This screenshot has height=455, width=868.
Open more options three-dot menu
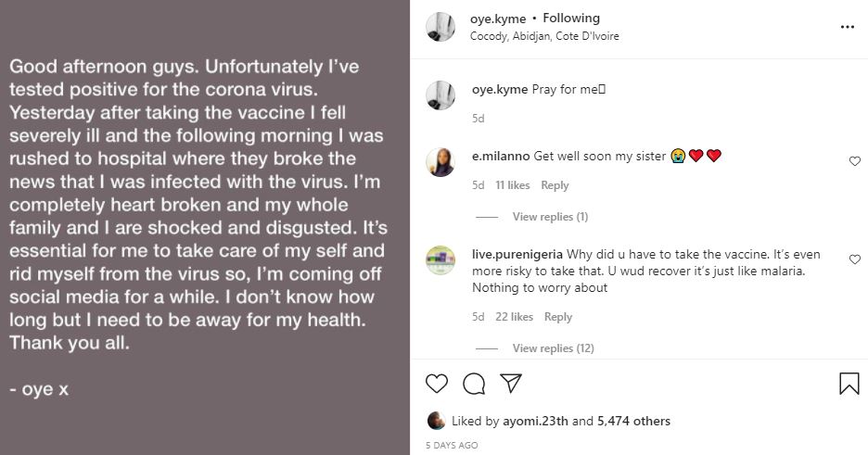click(847, 27)
